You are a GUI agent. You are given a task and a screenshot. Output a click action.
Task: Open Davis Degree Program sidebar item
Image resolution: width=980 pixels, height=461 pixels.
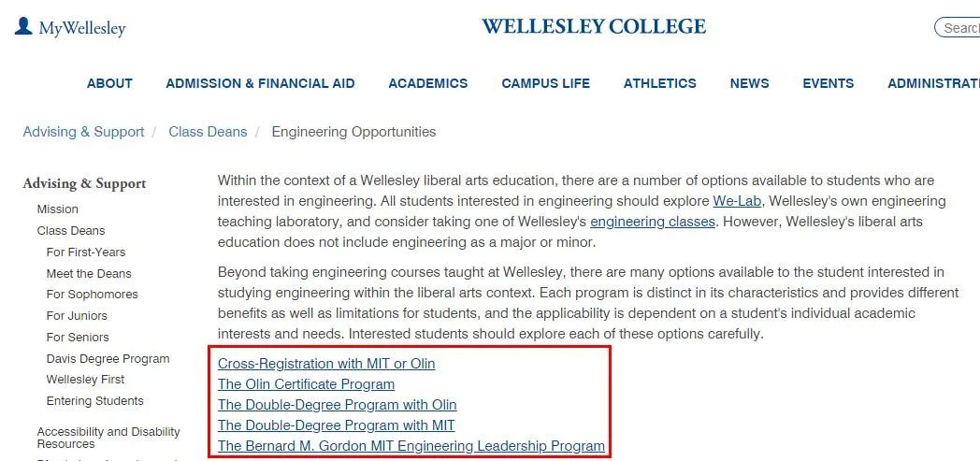point(108,358)
